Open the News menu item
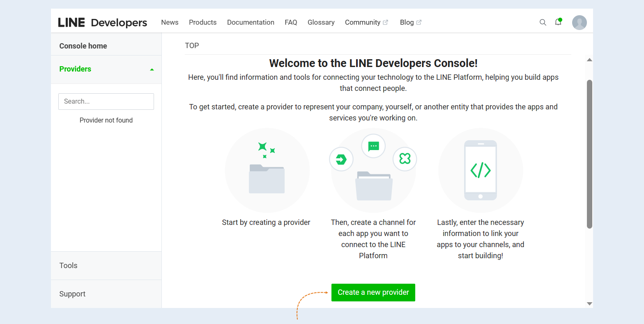 [170, 22]
